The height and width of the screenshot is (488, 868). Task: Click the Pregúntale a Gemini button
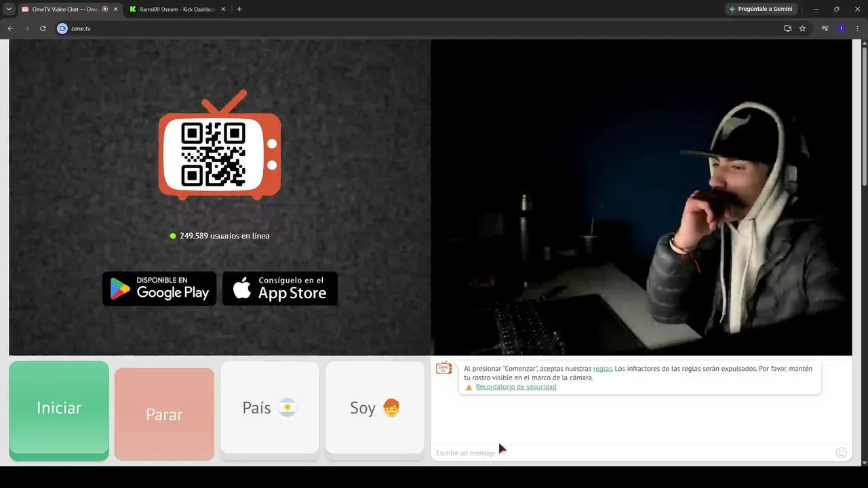[761, 9]
